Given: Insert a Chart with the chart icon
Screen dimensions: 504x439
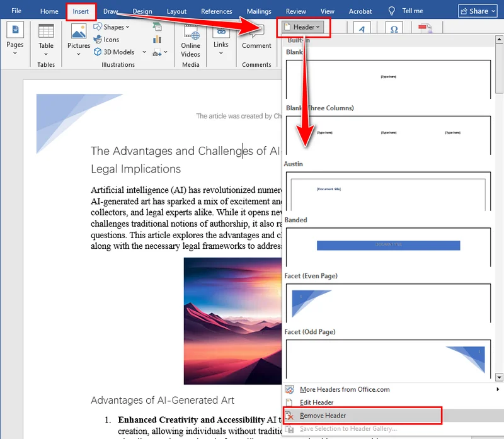Looking at the screenshot, I should [x=157, y=39].
